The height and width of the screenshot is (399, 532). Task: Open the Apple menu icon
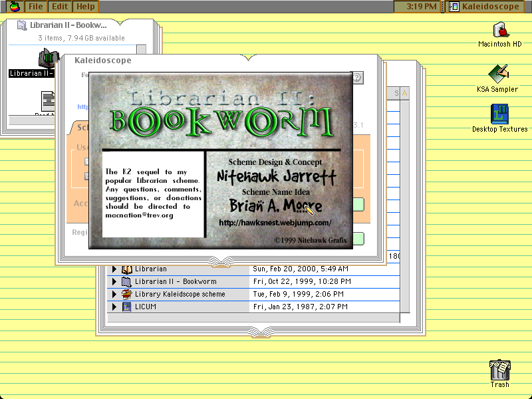(x=15, y=7)
